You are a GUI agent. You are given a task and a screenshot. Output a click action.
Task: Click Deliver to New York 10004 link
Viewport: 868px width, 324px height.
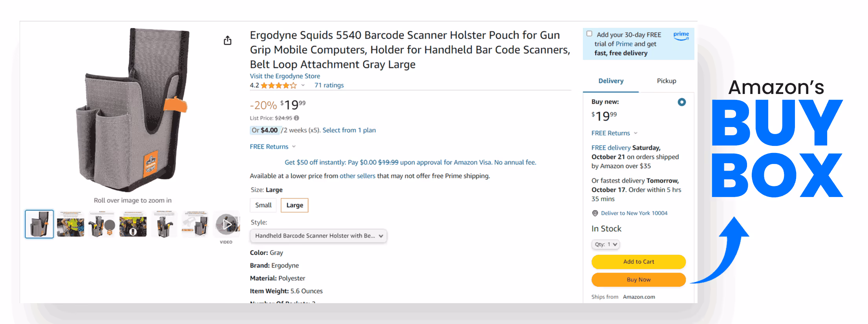coord(634,213)
